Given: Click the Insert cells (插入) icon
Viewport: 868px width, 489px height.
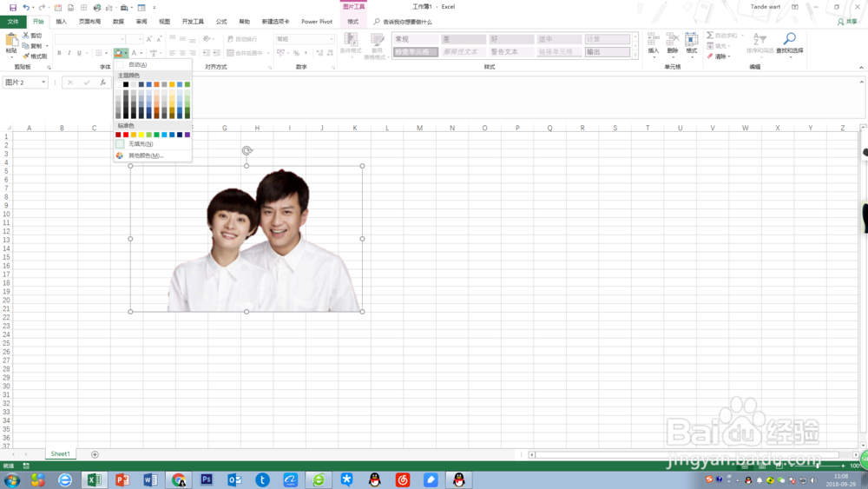Looking at the screenshot, I should [654, 39].
